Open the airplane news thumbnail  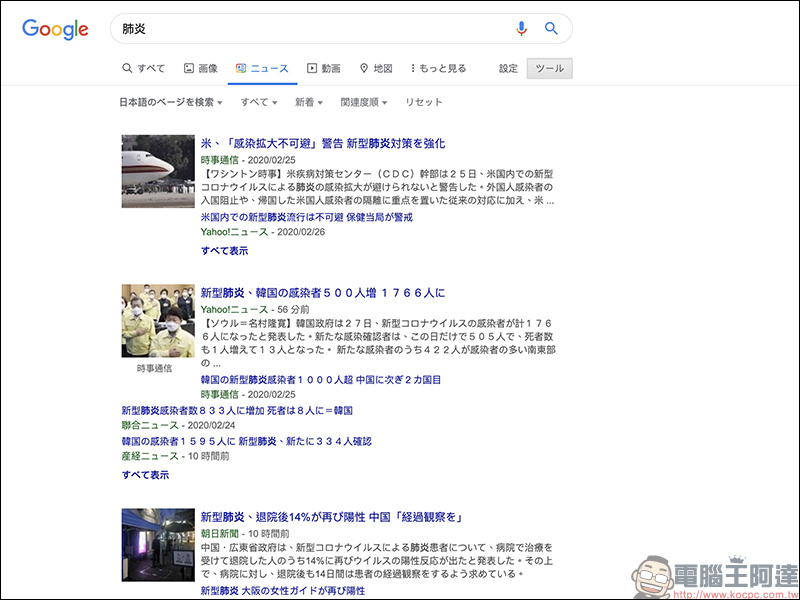pyautogui.click(x=158, y=171)
